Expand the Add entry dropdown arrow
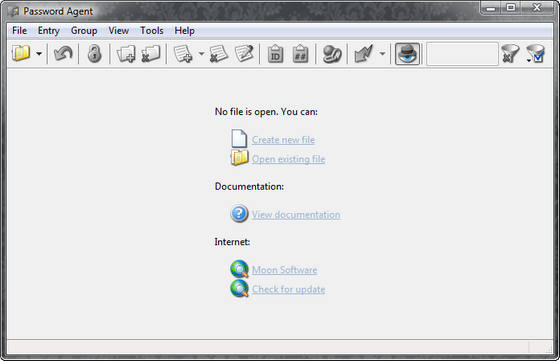 (201, 54)
